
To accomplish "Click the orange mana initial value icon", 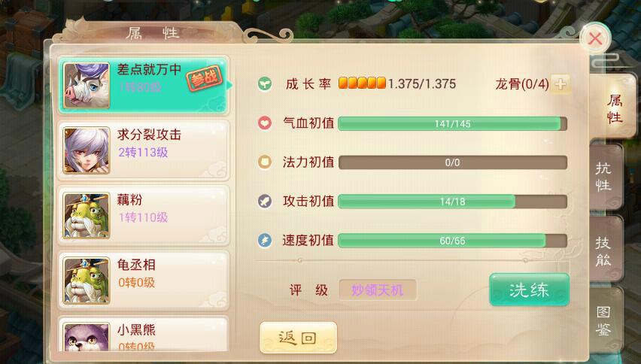I will [x=265, y=162].
